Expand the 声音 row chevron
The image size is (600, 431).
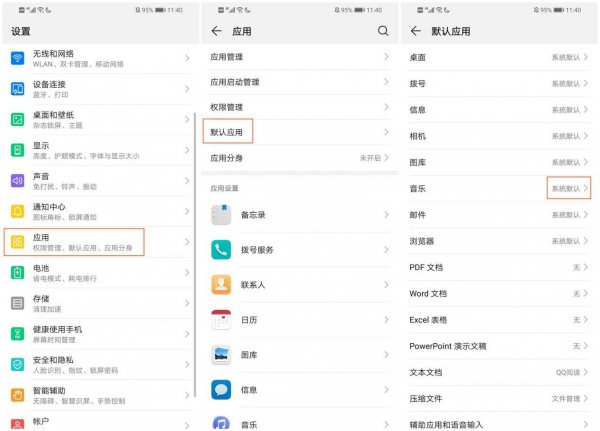(x=187, y=181)
